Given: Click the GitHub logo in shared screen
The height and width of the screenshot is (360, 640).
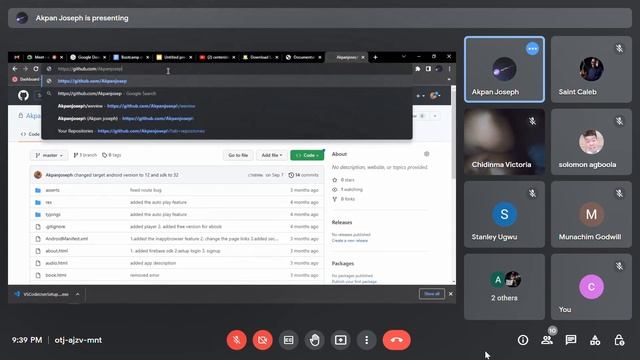Looking at the screenshot, I should (x=23, y=96).
